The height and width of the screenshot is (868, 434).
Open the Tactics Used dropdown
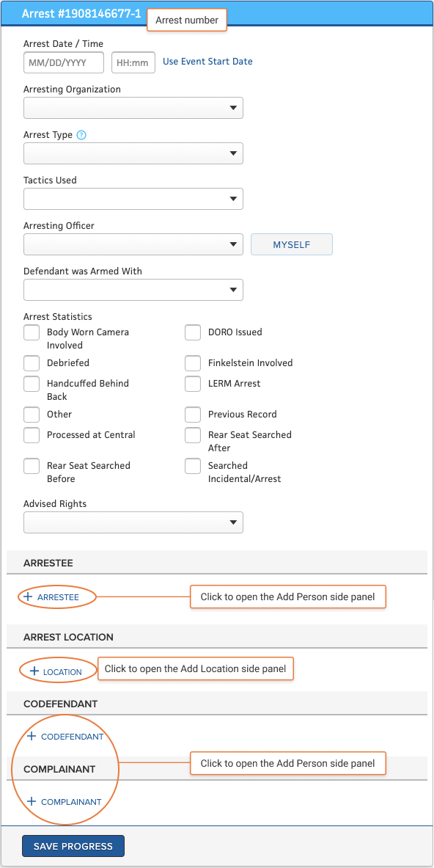point(133,199)
